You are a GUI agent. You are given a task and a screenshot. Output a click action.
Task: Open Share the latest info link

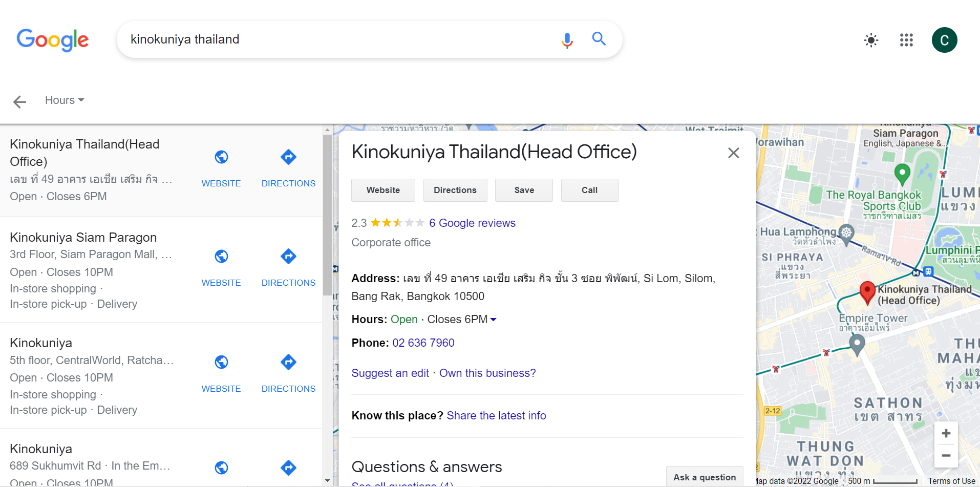tap(496, 415)
